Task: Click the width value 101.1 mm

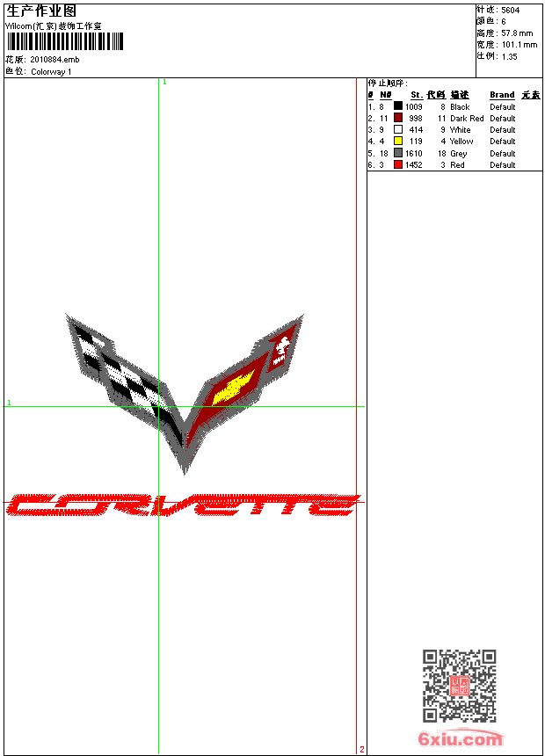Action: click(520, 45)
